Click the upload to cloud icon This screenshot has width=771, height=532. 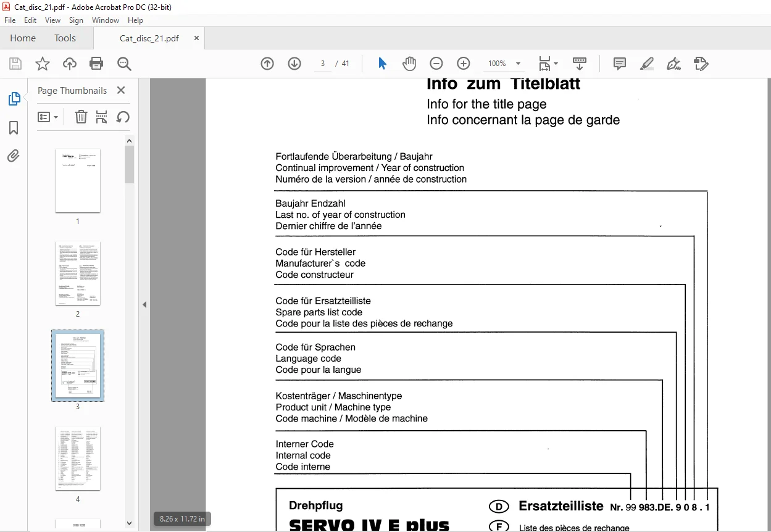pyautogui.click(x=70, y=64)
